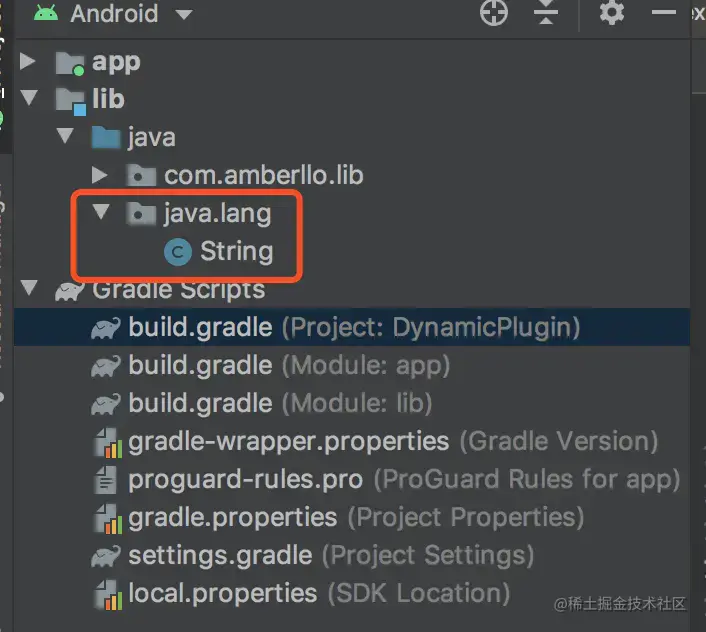Screen dimensions: 706x632
Task: Open gradle-wrapper.properties file name
Action: [289, 441]
